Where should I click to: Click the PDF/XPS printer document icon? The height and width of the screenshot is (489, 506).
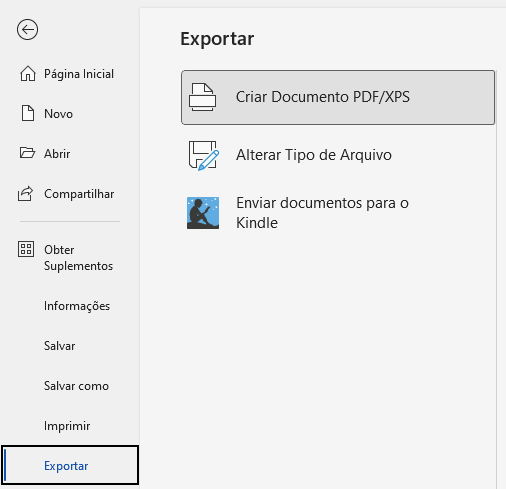[x=202, y=97]
